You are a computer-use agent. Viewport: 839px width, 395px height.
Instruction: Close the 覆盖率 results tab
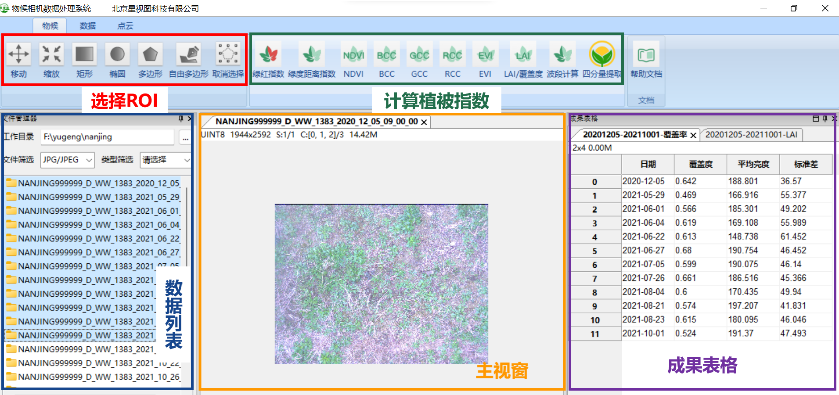pos(693,135)
